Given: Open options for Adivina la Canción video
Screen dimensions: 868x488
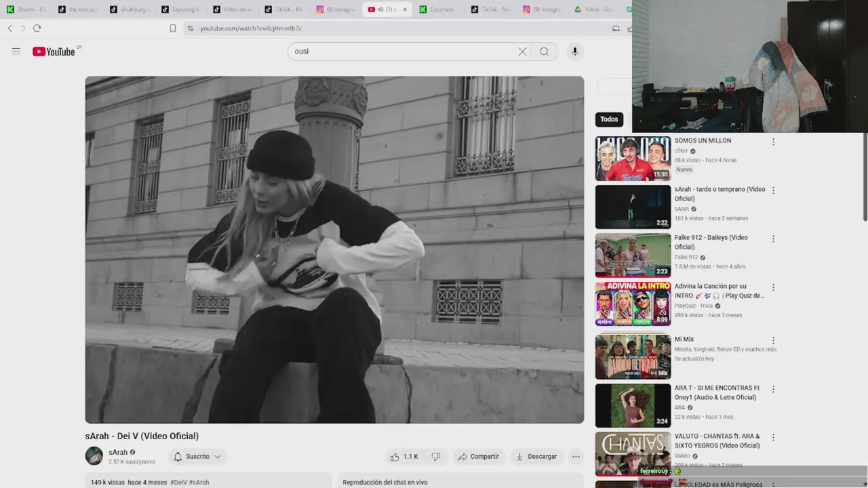Looking at the screenshot, I should (773, 287).
